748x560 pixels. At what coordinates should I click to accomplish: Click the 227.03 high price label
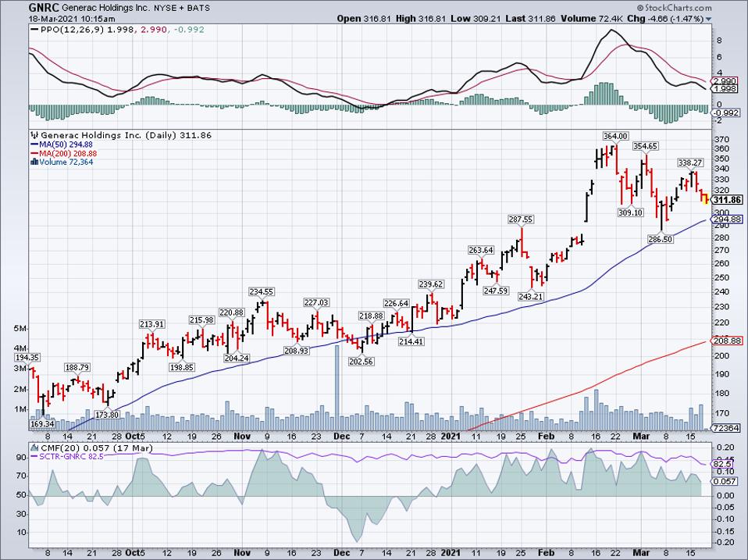pyautogui.click(x=316, y=302)
